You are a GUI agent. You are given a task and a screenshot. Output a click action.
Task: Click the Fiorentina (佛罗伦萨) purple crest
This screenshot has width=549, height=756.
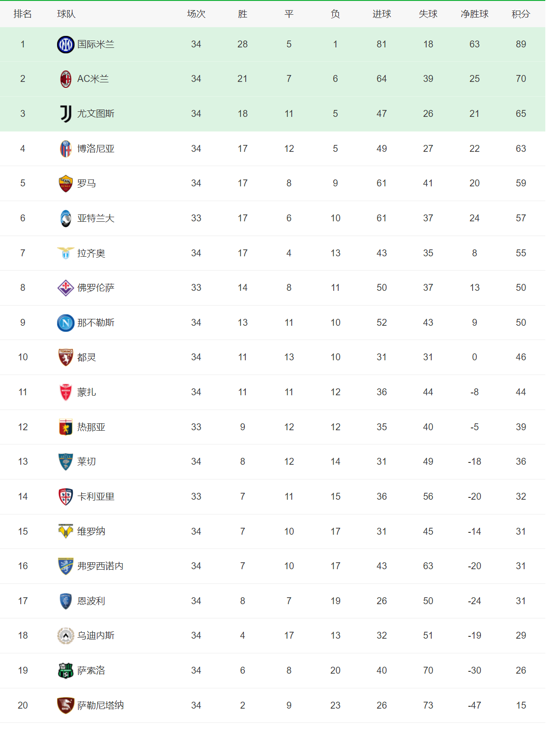pyautogui.click(x=66, y=288)
